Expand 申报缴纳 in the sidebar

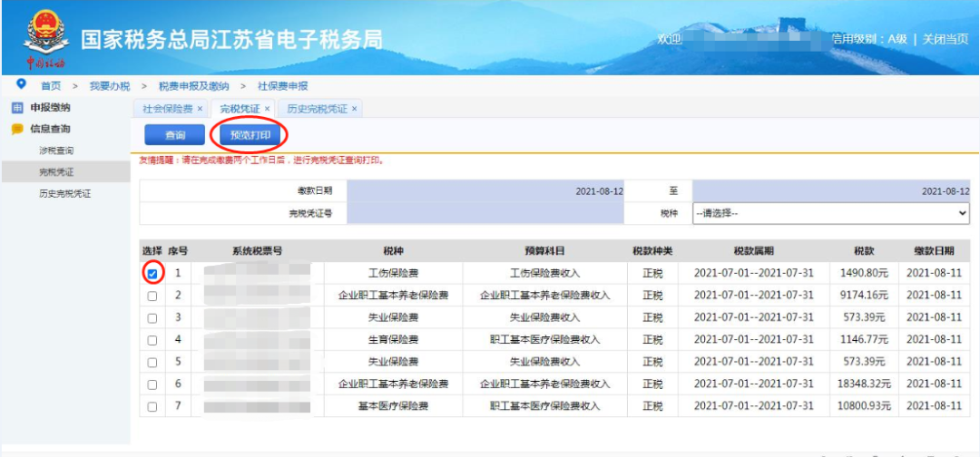50,108
